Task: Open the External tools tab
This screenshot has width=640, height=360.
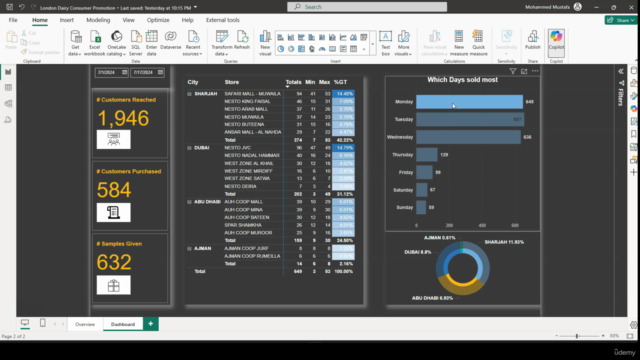Action: pos(222,20)
